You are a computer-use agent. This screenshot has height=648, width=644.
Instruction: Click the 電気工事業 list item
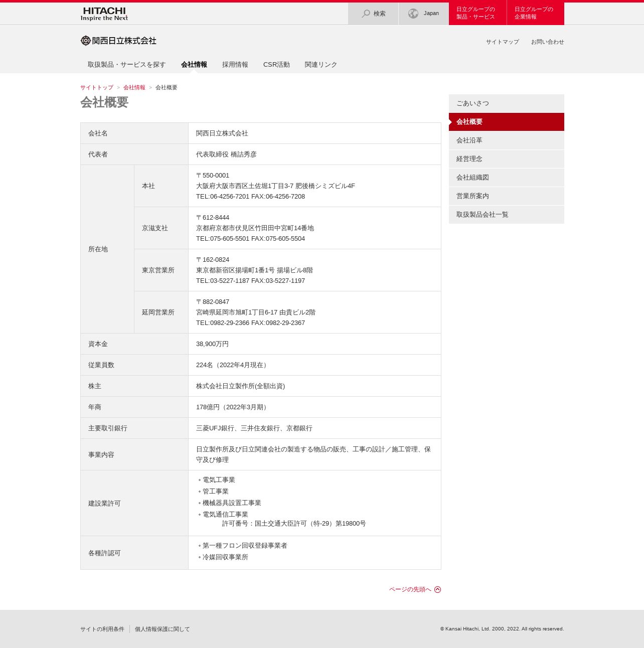click(219, 480)
